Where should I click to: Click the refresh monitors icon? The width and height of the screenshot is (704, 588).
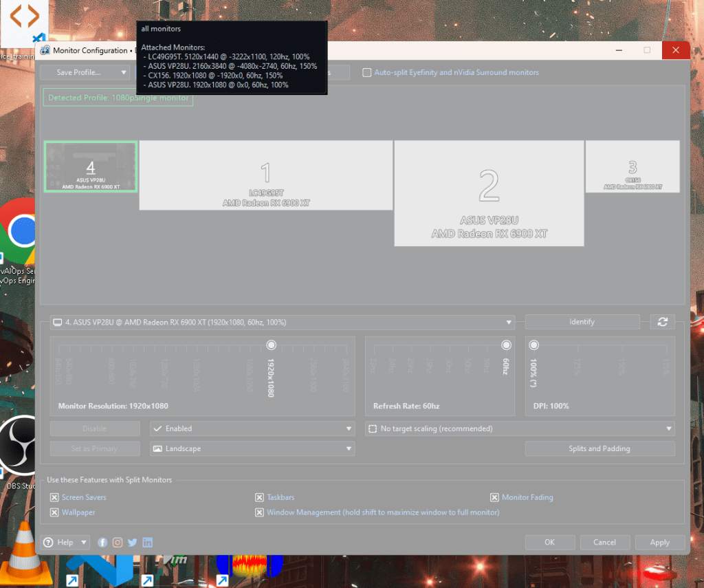(662, 322)
